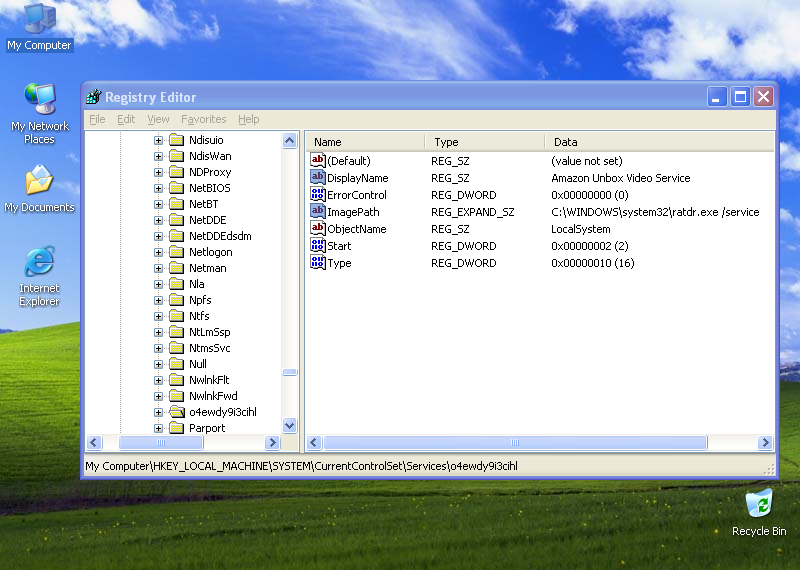Image resolution: width=800 pixels, height=570 pixels.
Task: Select the ImagePath value icon
Action: pos(318,212)
